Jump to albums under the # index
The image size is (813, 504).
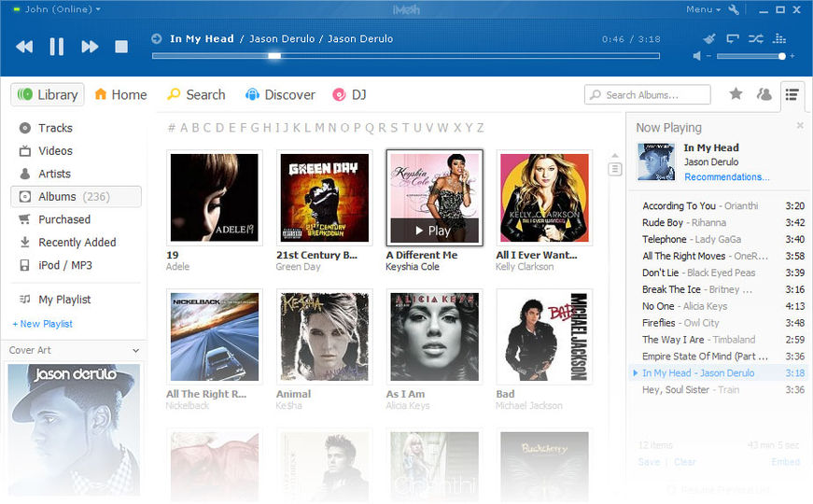coord(172,128)
